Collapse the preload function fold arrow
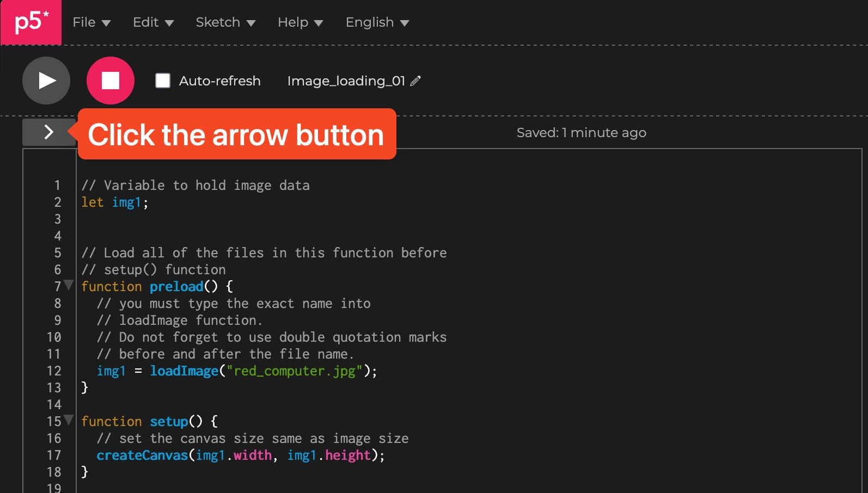The height and width of the screenshot is (493, 868). (69, 285)
